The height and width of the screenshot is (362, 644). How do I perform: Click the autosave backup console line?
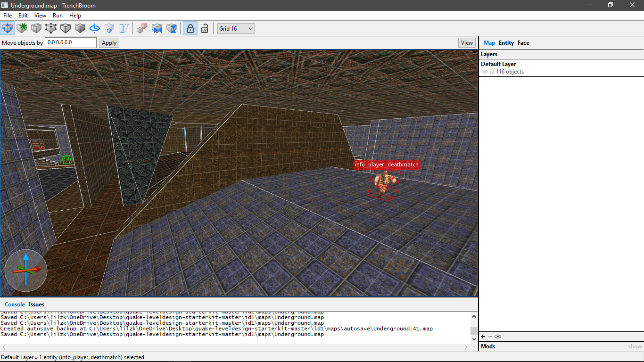point(216,329)
